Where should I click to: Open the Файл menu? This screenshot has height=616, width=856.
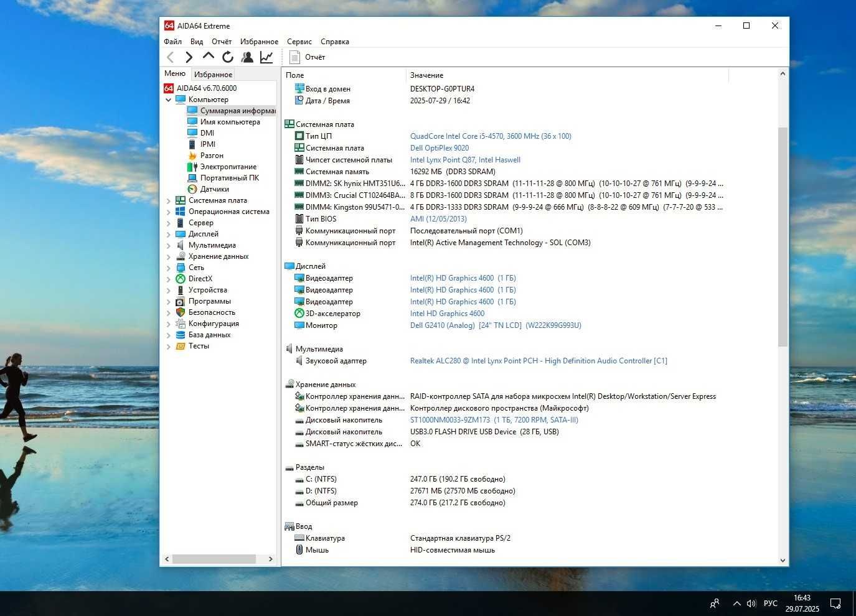pyautogui.click(x=173, y=42)
